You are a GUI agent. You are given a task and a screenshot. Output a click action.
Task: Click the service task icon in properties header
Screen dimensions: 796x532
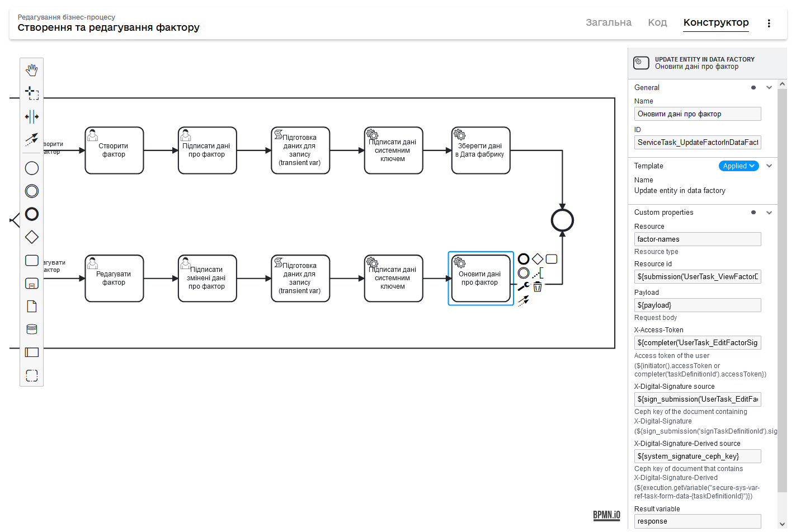pos(641,63)
